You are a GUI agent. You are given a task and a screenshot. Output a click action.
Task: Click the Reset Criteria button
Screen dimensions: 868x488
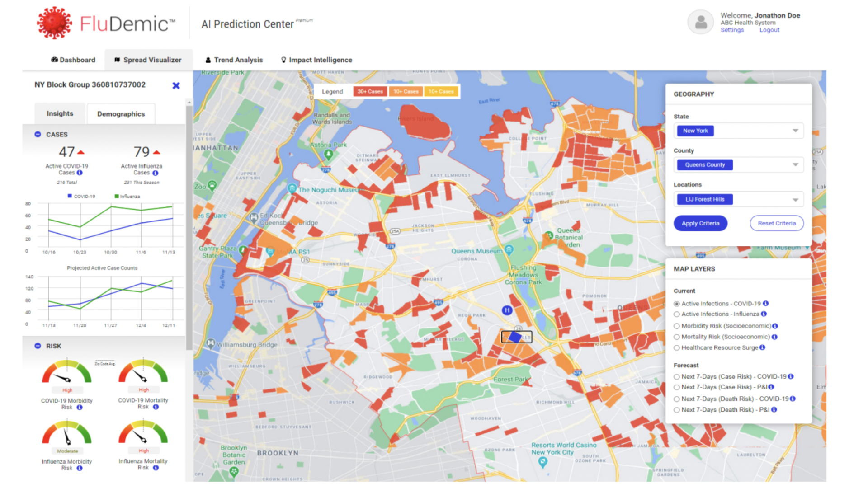776,224
